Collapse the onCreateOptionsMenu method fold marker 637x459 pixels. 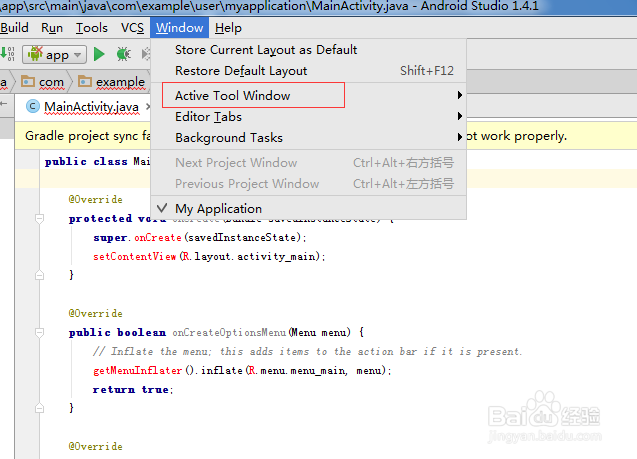(x=39, y=333)
